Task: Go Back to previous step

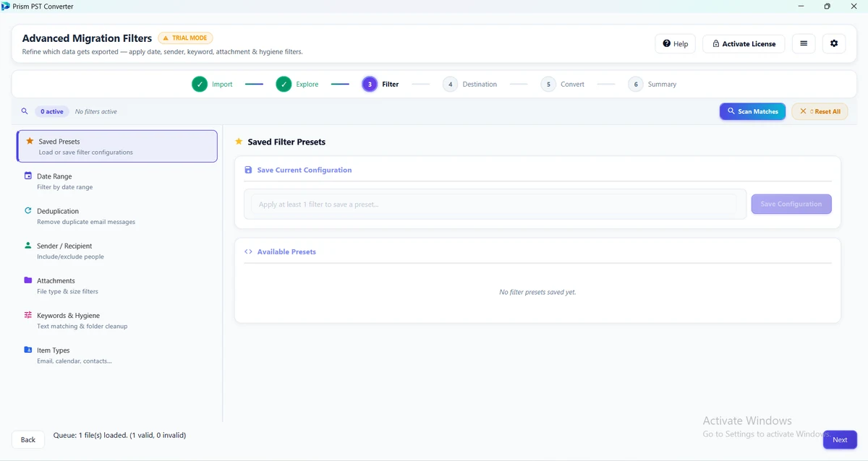Action: pyautogui.click(x=27, y=439)
